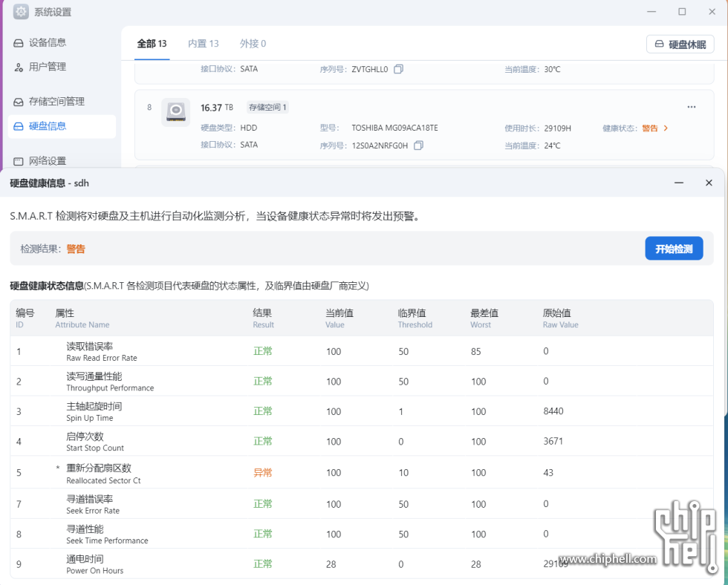This screenshot has width=728, height=585.
Task: Maximize the System Settings window
Action: click(x=681, y=12)
